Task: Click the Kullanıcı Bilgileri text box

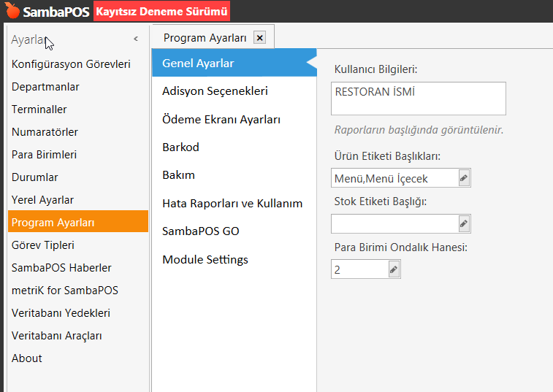Action: click(x=418, y=99)
